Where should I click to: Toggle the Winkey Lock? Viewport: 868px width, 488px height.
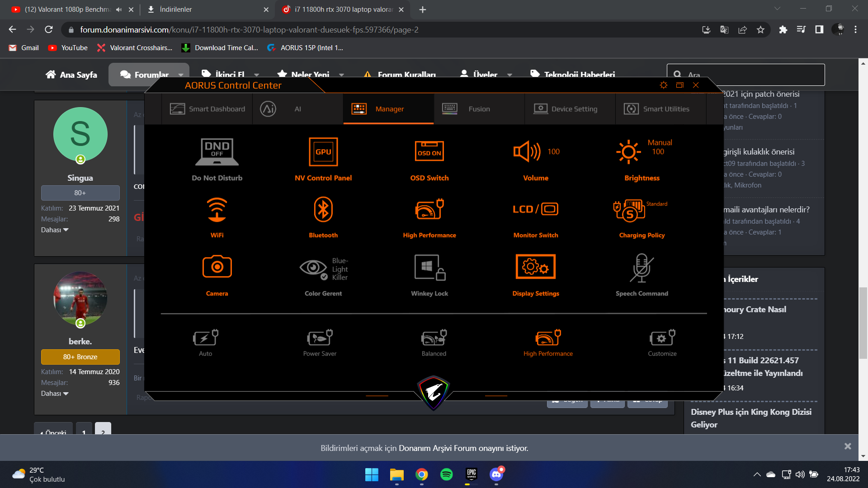tap(429, 267)
